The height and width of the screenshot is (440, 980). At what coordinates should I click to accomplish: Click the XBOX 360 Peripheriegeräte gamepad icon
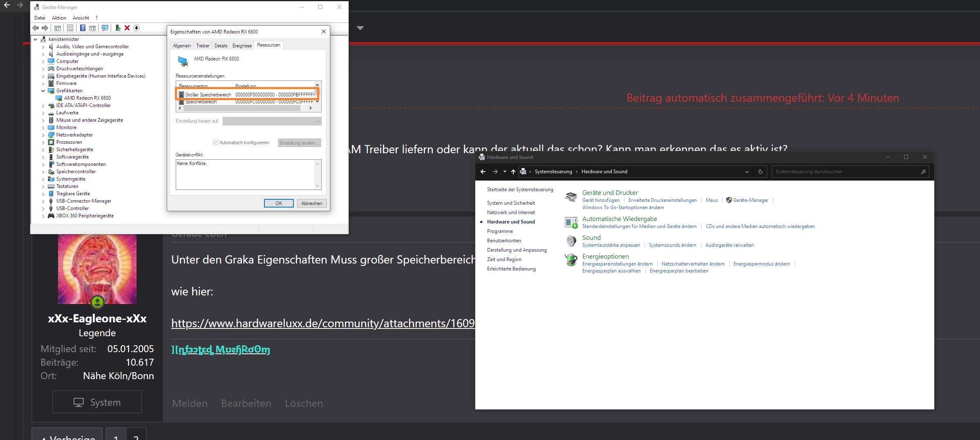pyautogui.click(x=51, y=216)
